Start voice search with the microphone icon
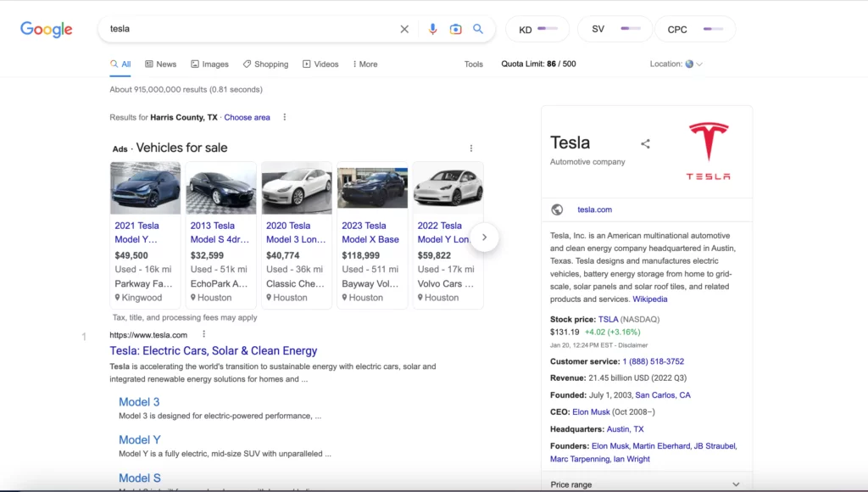Screen dimensions: 868x492 coord(432,29)
